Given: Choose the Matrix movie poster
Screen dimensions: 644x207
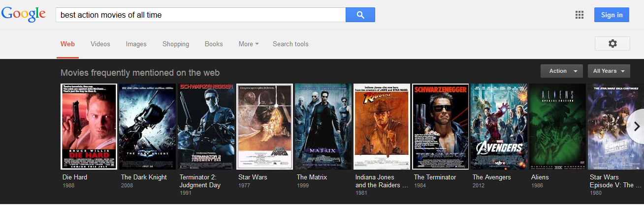Looking at the screenshot, I should point(323,126).
